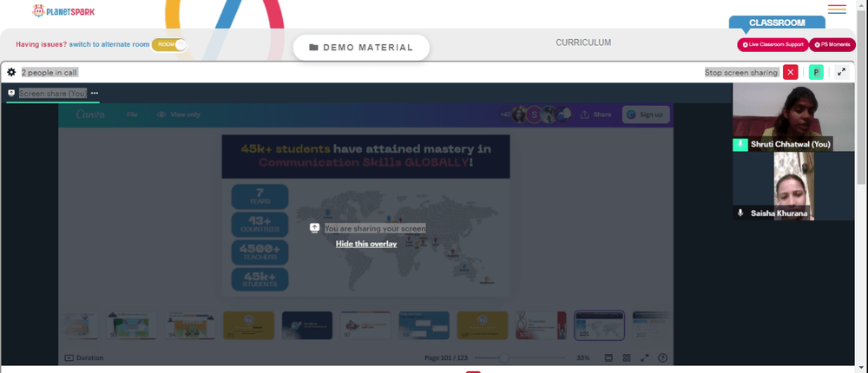
Task: Select slide thumbnail 96
Action: [x=307, y=325]
